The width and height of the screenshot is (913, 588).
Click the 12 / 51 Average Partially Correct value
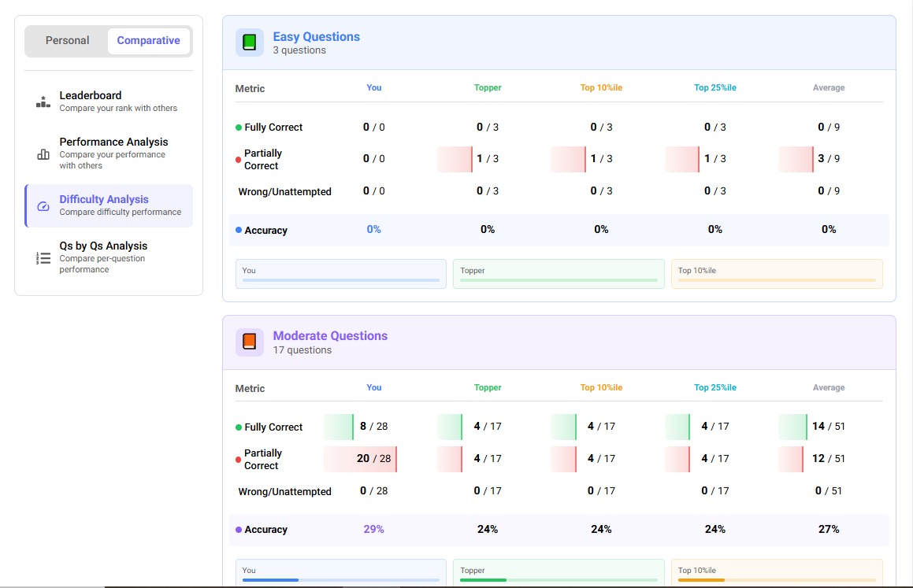[x=829, y=459]
